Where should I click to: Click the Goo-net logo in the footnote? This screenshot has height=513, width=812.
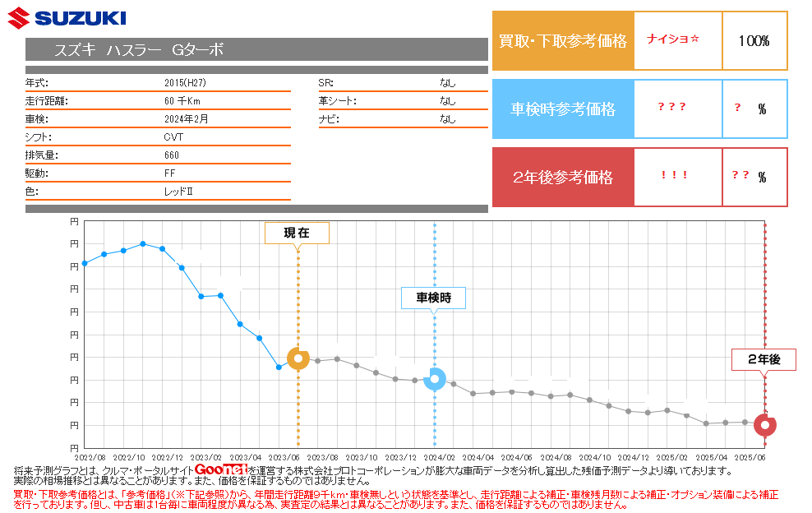point(220,469)
